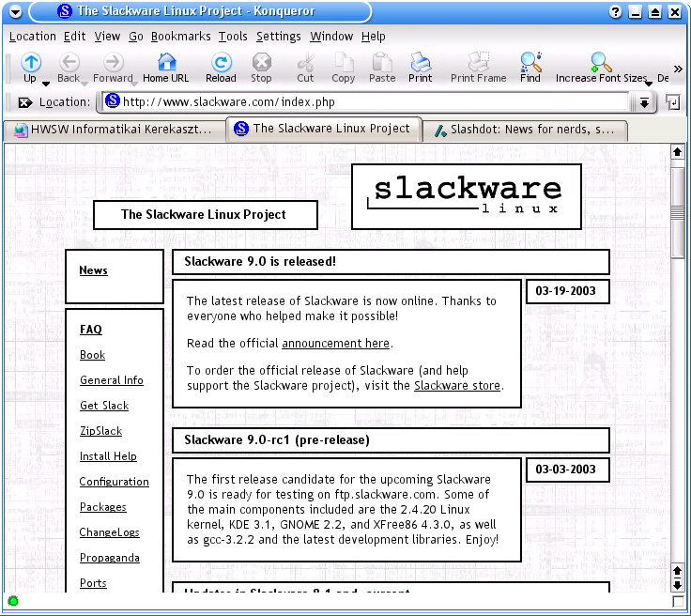Switch to the Slashdot tab
The height and width of the screenshot is (616, 691).
point(526,130)
